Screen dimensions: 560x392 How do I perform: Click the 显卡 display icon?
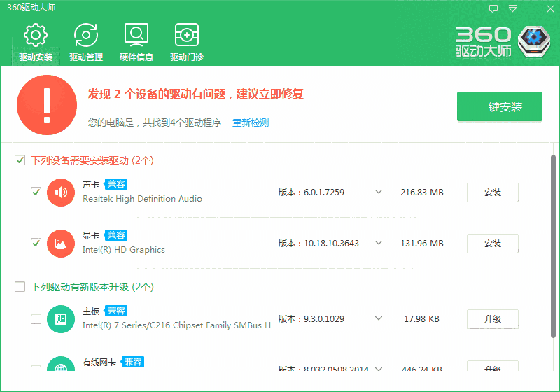tap(61, 244)
